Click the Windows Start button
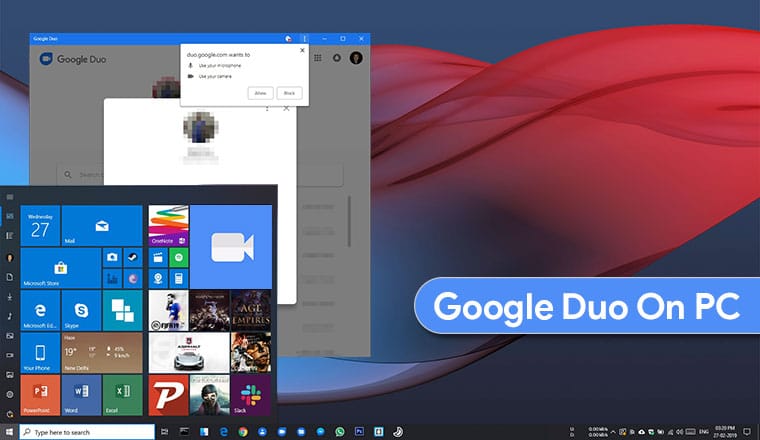The width and height of the screenshot is (760, 440). tap(9, 432)
